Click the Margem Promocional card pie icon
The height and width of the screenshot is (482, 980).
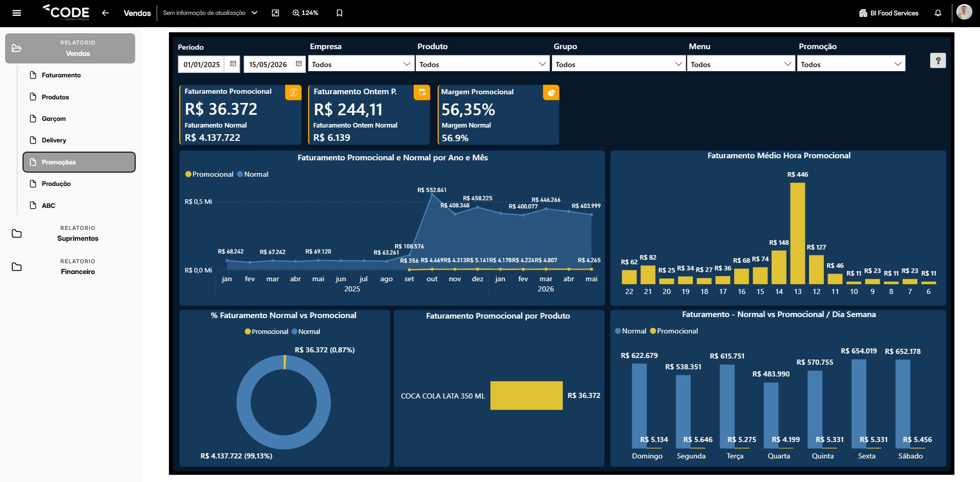pos(551,93)
